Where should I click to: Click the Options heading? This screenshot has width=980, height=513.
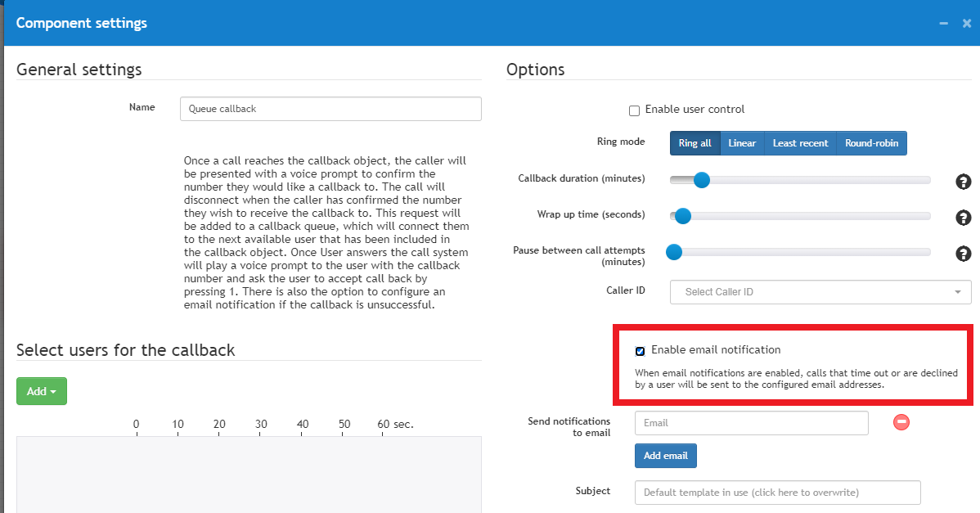pyautogui.click(x=536, y=70)
